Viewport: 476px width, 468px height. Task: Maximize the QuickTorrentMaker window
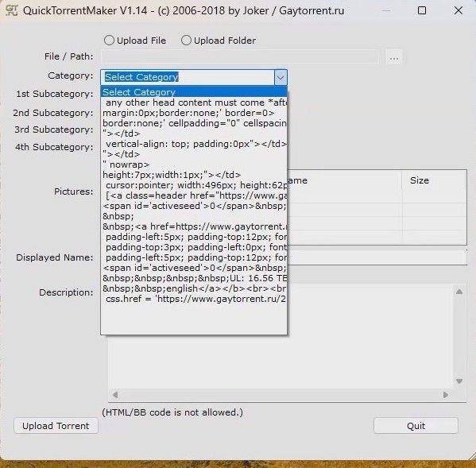coord(422,10)
